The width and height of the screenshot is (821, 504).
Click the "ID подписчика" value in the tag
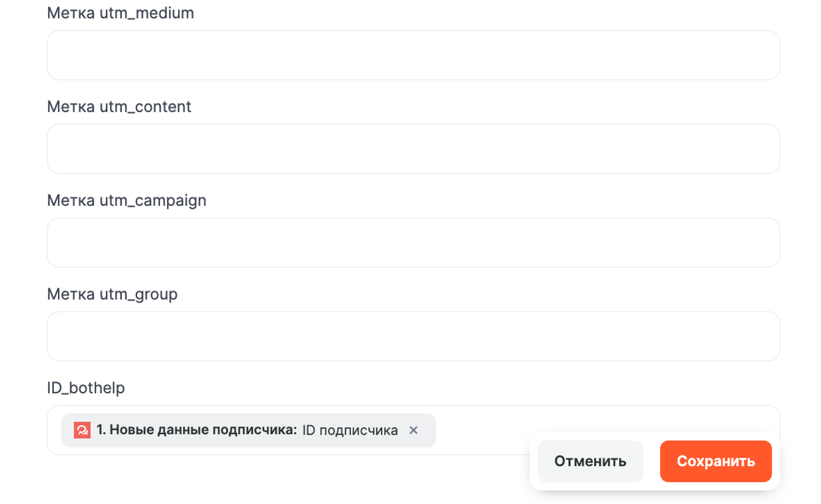[350, 430]
